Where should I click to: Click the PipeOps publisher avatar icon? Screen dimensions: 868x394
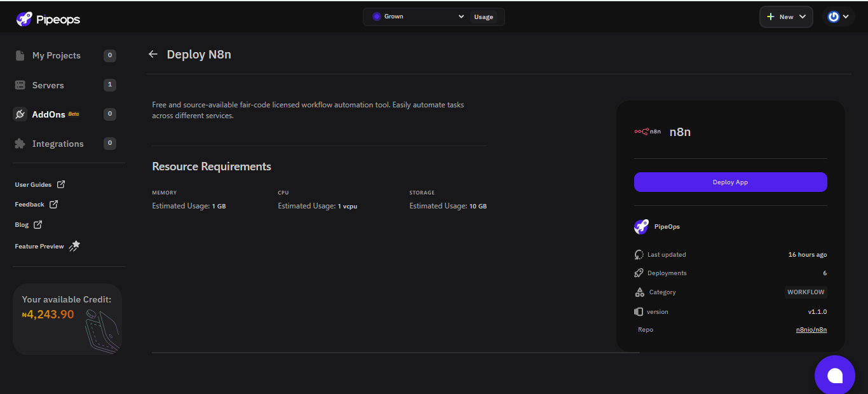coord(641,227)
